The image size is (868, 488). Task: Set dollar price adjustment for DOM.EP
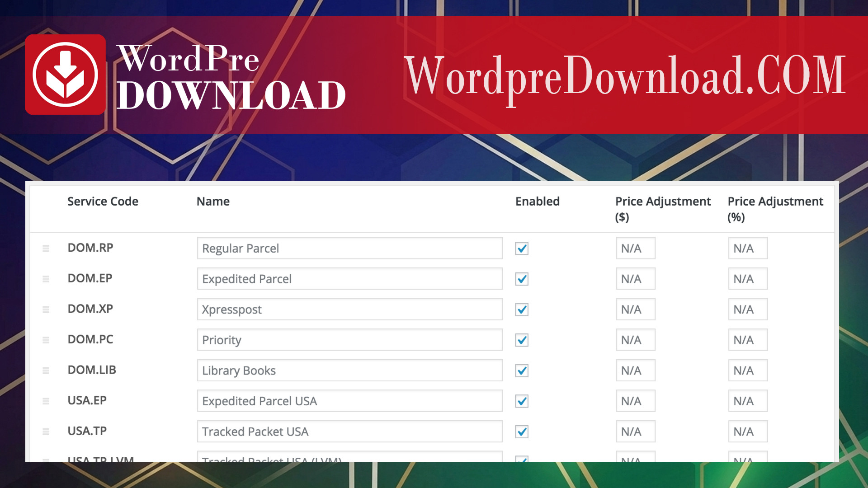coord(635,279)
